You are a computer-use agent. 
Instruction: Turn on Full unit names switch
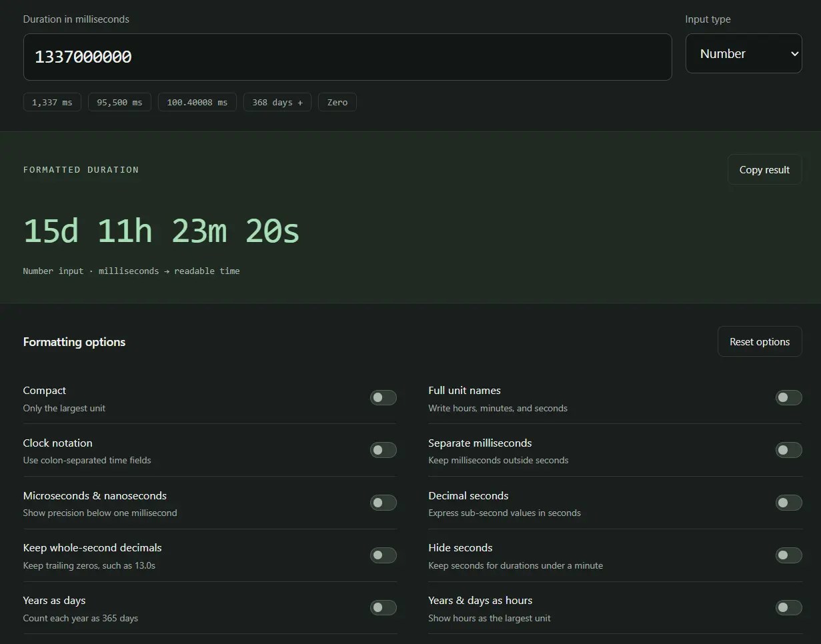tap(788, 398)
